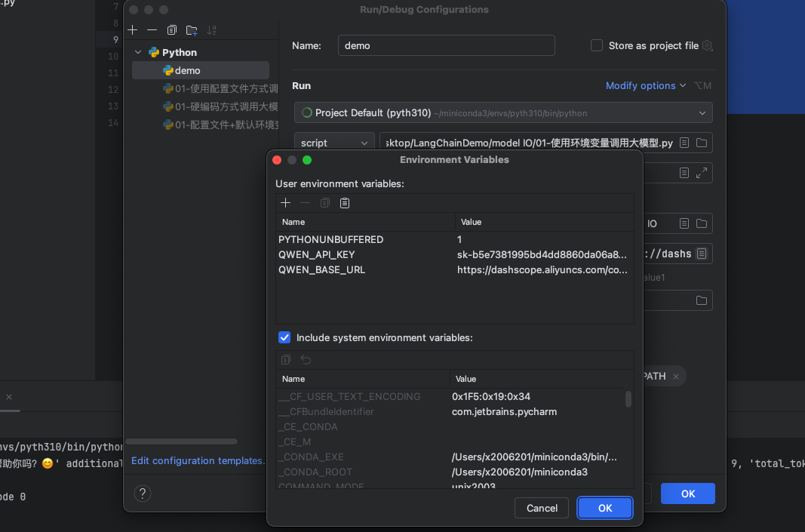Select the _CONDA_ROOT system variable
This screenshot has width=805, height=532.
[x=450, y=472]
